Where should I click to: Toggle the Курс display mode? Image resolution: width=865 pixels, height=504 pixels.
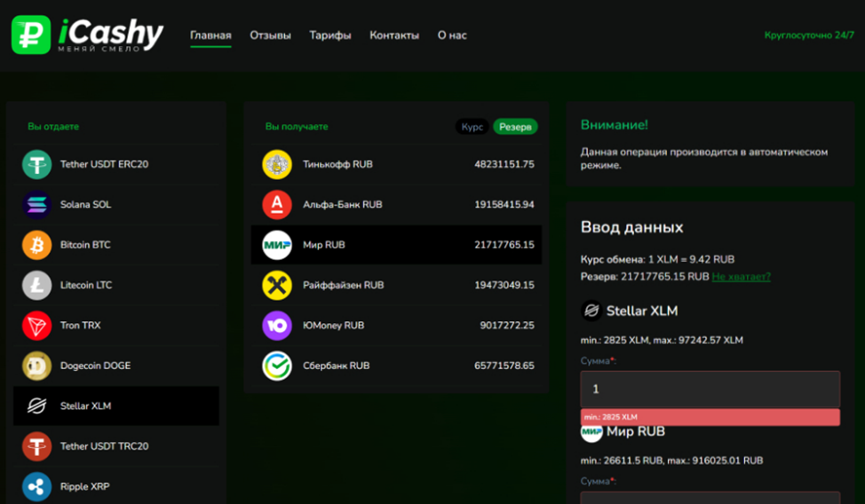tap(472, 127)
